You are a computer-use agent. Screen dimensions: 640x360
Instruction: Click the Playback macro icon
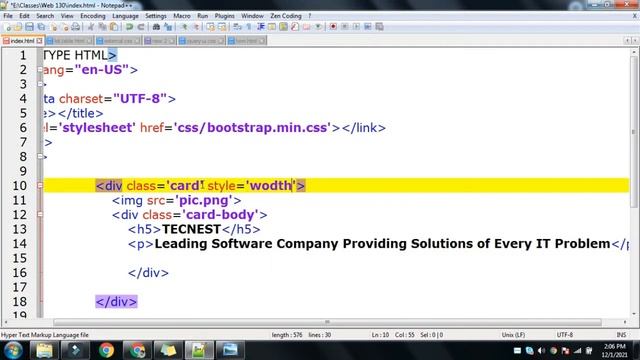356,27
